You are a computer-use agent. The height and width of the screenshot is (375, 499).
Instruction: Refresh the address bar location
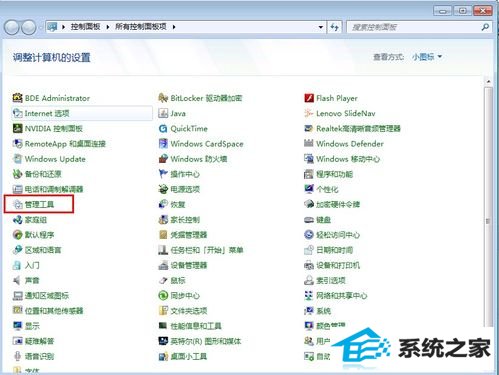[x=334, y=27]
